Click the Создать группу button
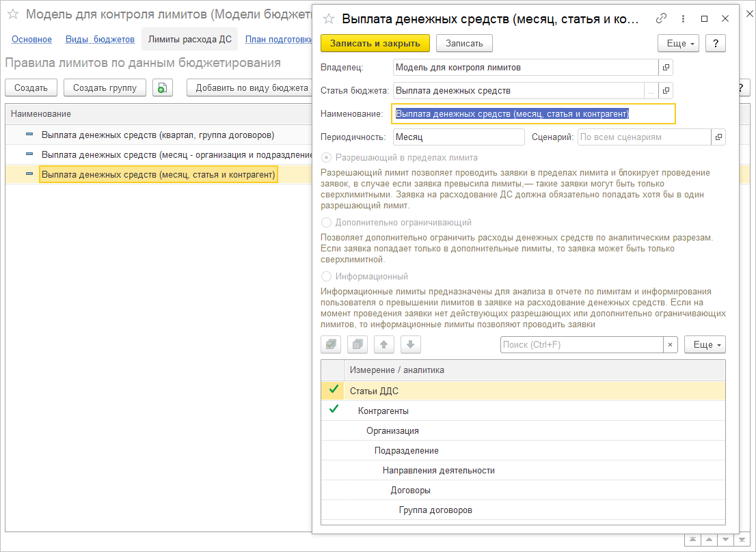756x552 pixels. pyautogui.click(x=105, y=87)
